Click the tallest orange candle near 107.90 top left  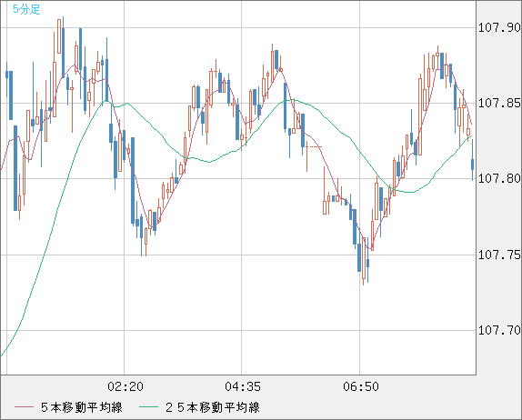[x=59, y=36]
